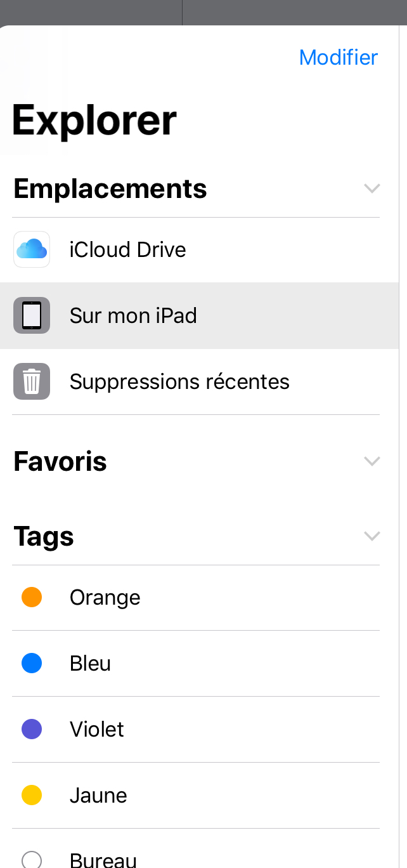Screen dimensions: 407x868
Task: Filter by the Orange tag label
Action: (x=105, y=597)
